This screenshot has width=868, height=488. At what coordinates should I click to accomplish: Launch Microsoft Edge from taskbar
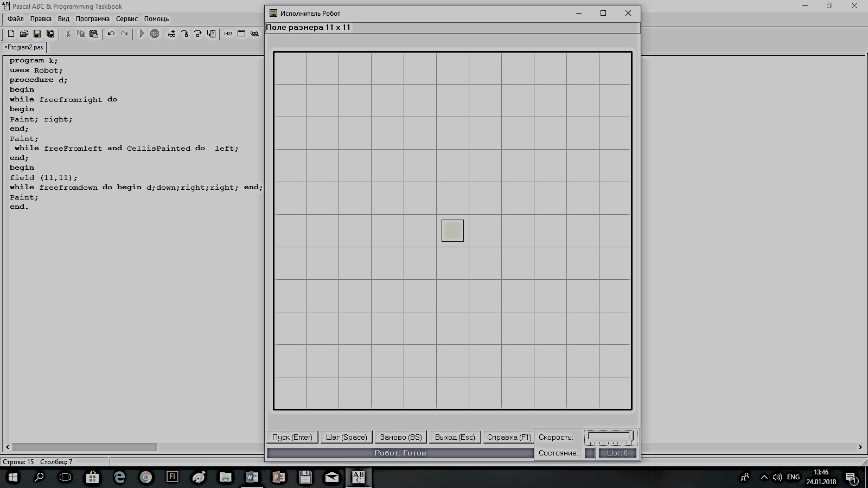[119, 477]
